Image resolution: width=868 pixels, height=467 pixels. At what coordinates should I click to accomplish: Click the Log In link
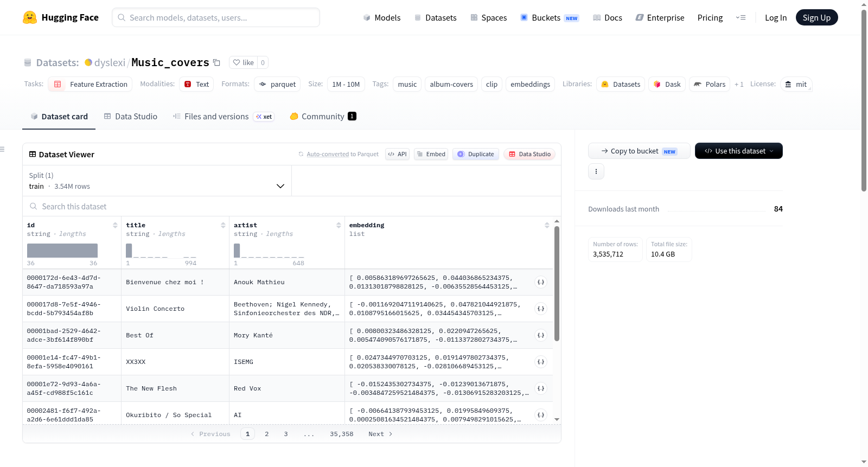[776, 17]
